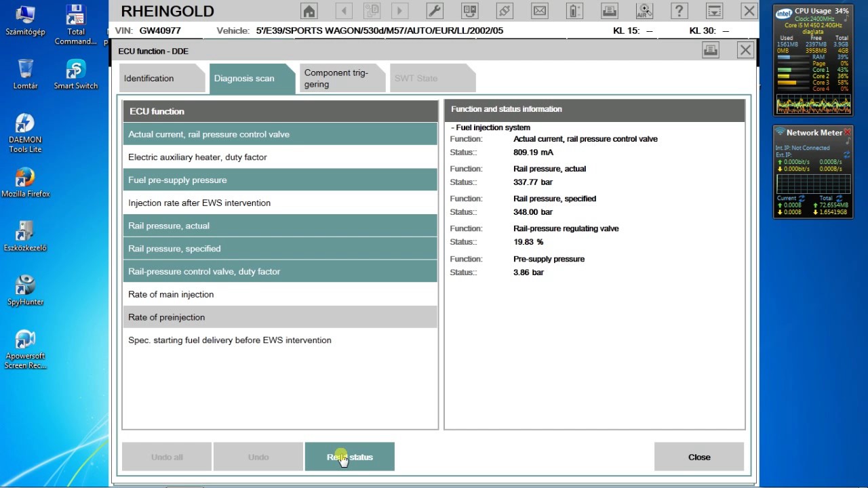
Task: Click the 809.19 mA status value
Action: click(533, 152)
